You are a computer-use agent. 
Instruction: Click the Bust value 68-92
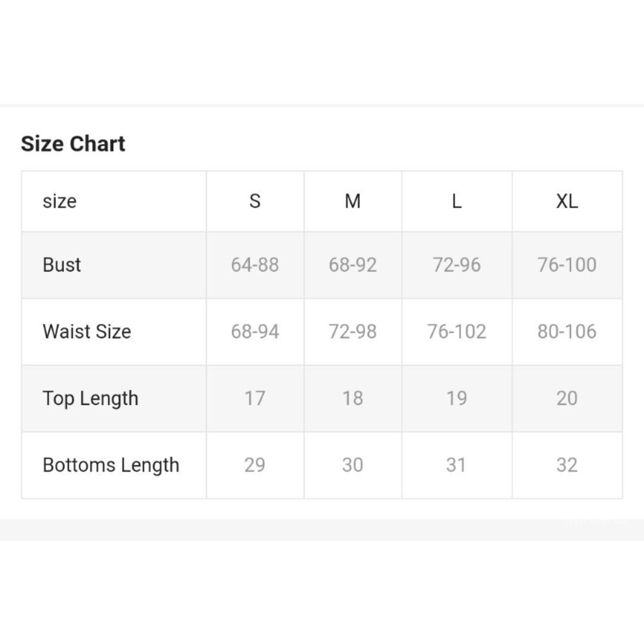point(353,265)
